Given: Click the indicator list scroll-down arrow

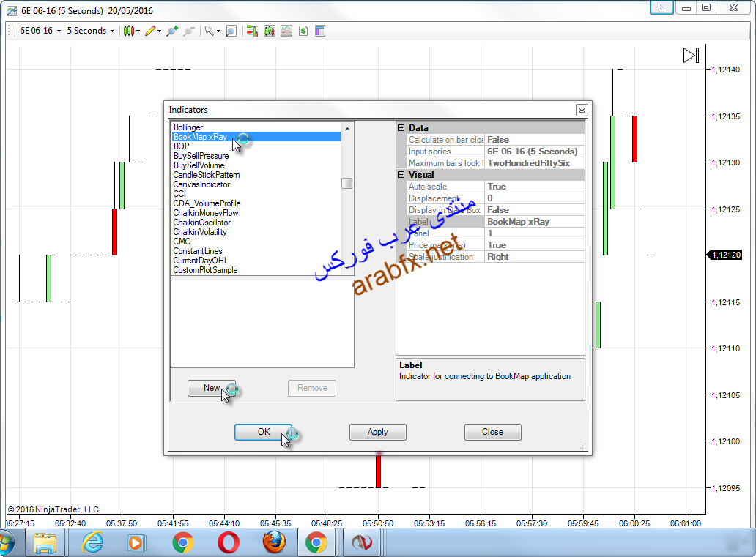Looking at the screenshot, I should [347, 270].
